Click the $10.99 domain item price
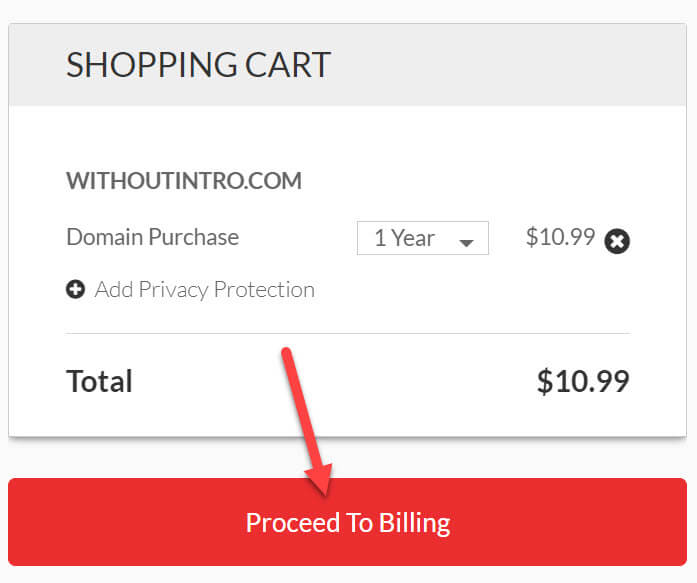This screenshot has height=583, width=697. [560, 237]
